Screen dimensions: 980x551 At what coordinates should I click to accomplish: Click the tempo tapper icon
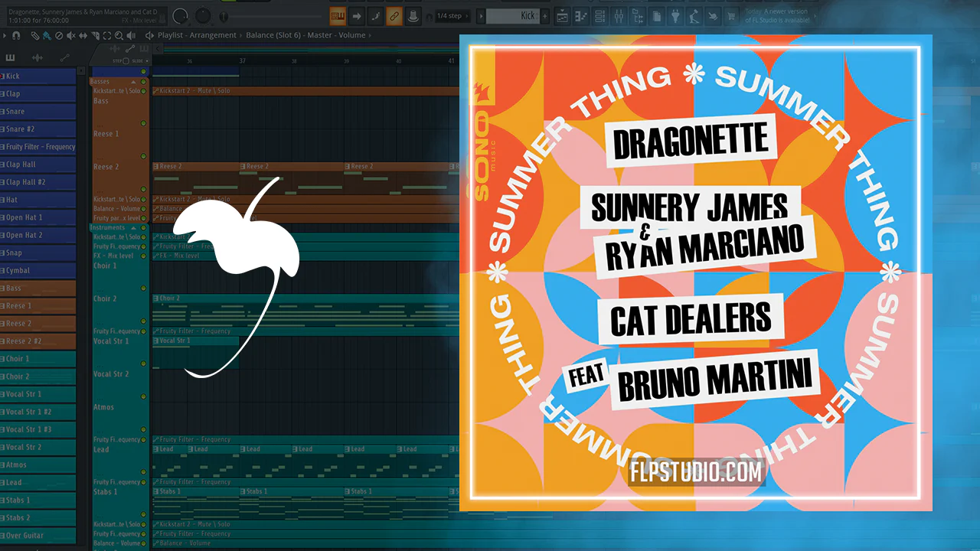(695, 15)
